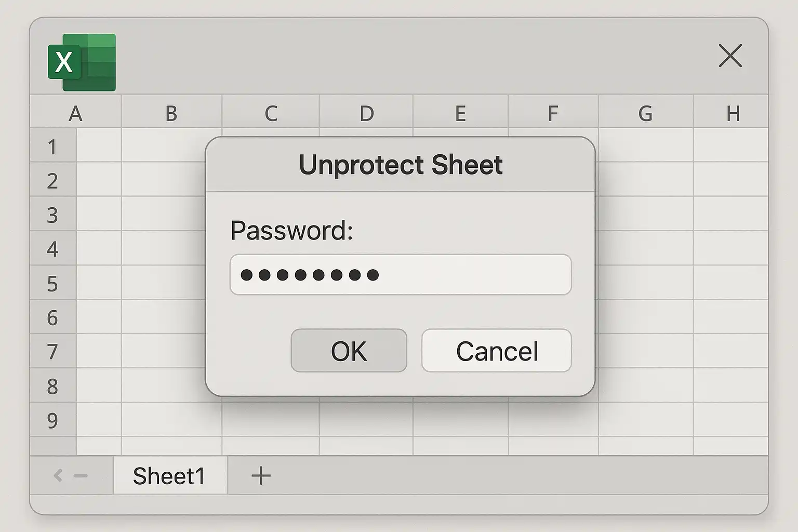Click the Unprotect Sheet dialog title bar
The image size is (798, 532).
[x=400, y=165]
